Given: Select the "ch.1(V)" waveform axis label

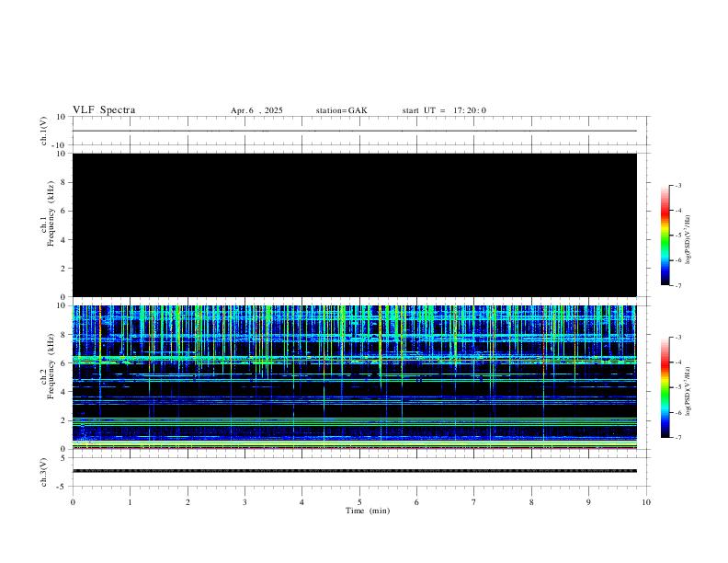Looking at the screenshot, I should (x=44, y=131).
